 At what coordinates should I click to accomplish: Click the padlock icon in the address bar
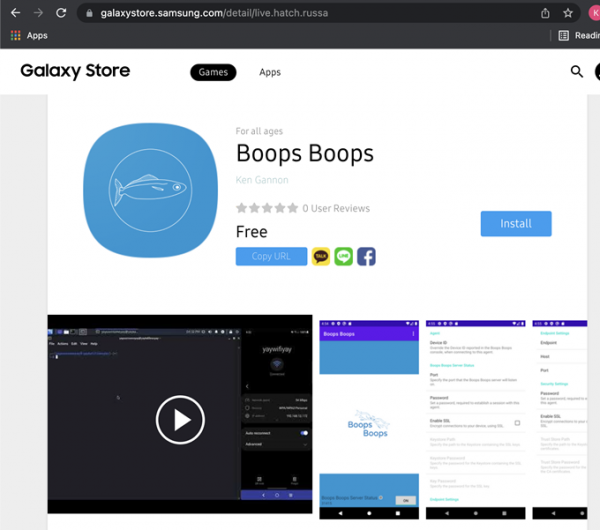89,13
